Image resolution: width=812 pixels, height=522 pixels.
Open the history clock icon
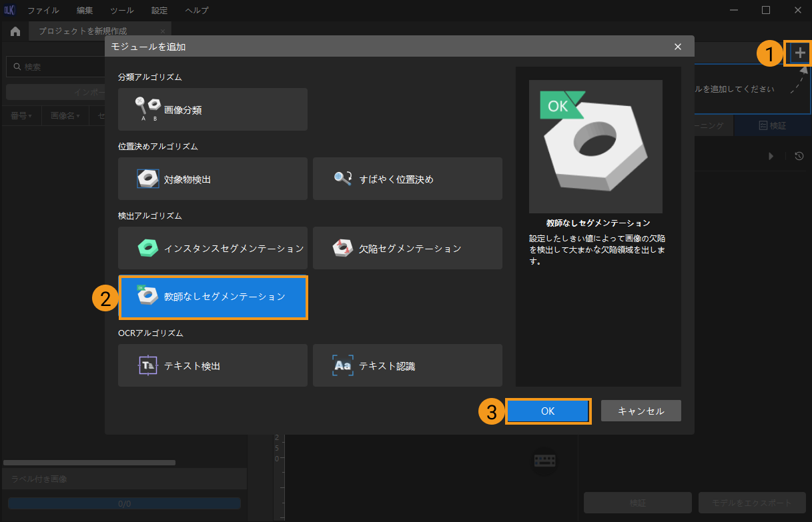(x=799, y=156)
